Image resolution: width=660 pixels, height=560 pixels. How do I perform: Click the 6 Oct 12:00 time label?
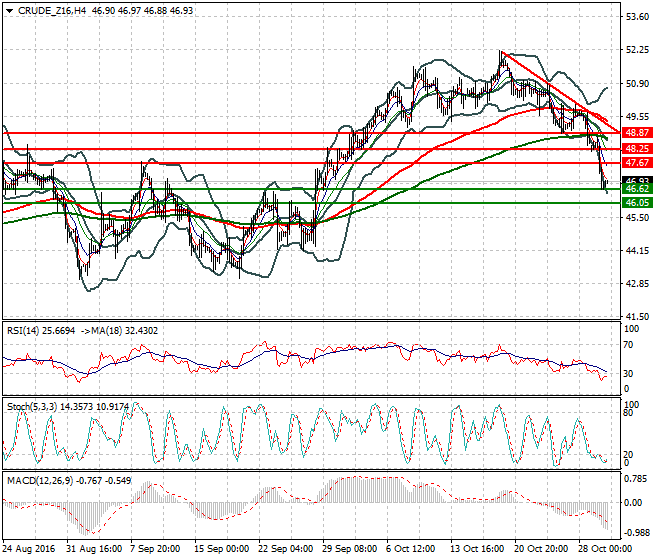411,549
